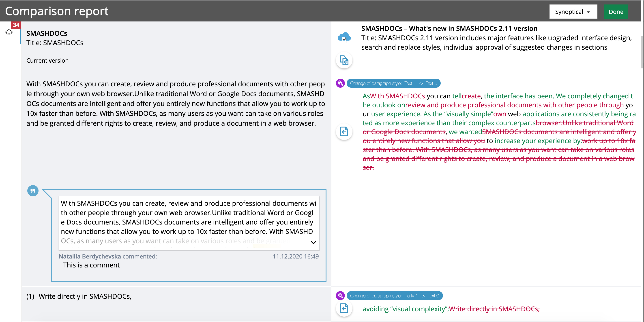
Task: Expand the quoted comment text chevron
Action: pos(313,242)
